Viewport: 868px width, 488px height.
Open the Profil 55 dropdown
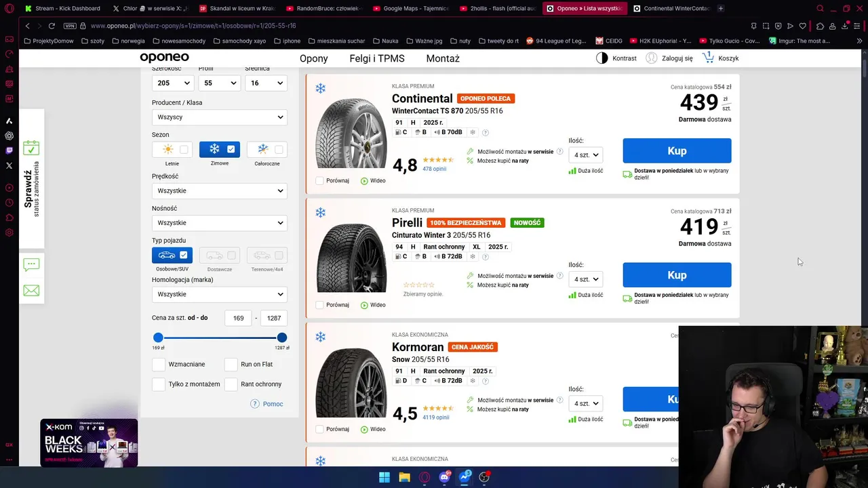[219, 83]
